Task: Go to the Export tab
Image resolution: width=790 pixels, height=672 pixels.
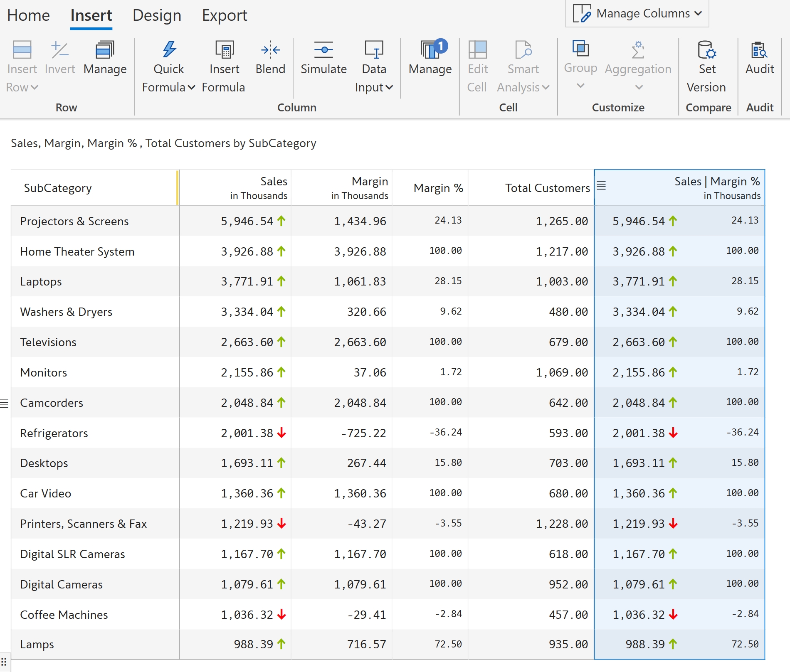Action: coord(225,15)
